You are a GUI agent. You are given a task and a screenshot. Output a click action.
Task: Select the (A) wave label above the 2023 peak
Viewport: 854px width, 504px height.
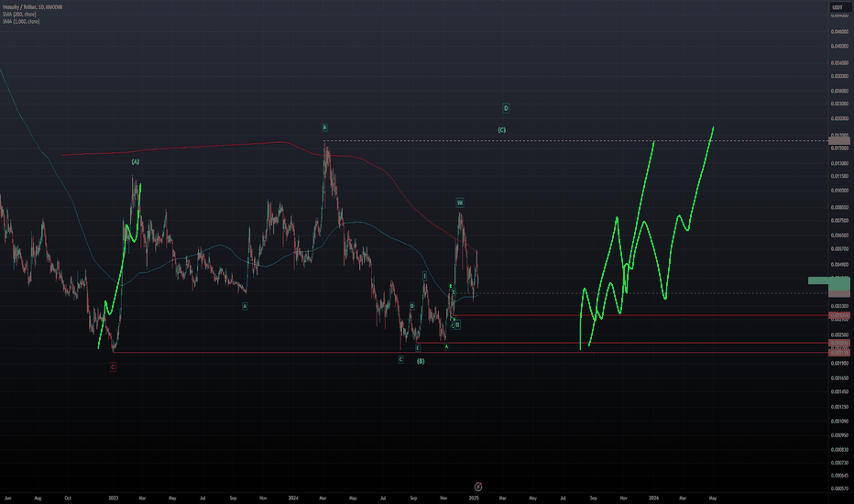[x=135, y=162]
